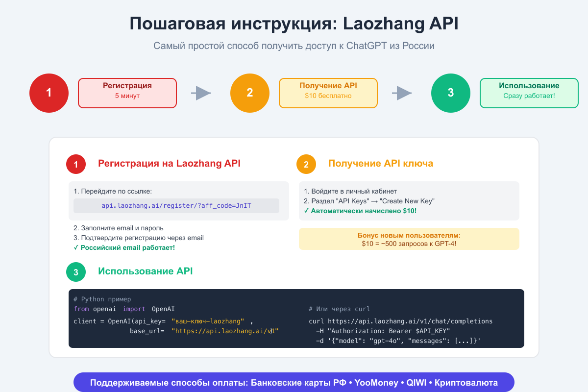
Task: Click "Бонус новым пользователям:" text
Action: (x=409, y=236)
